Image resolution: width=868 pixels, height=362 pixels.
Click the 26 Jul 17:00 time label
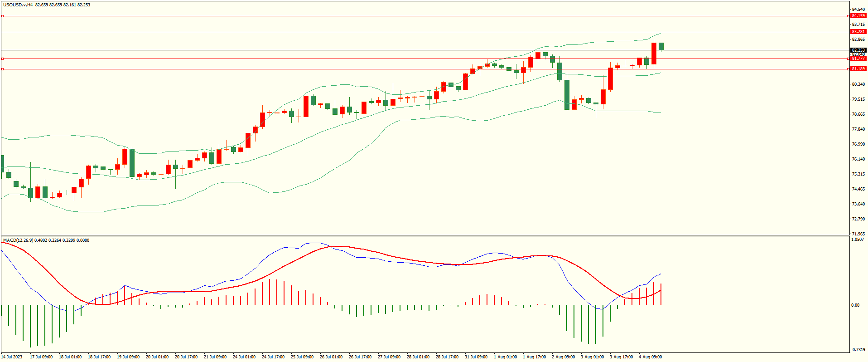point(360,357)
